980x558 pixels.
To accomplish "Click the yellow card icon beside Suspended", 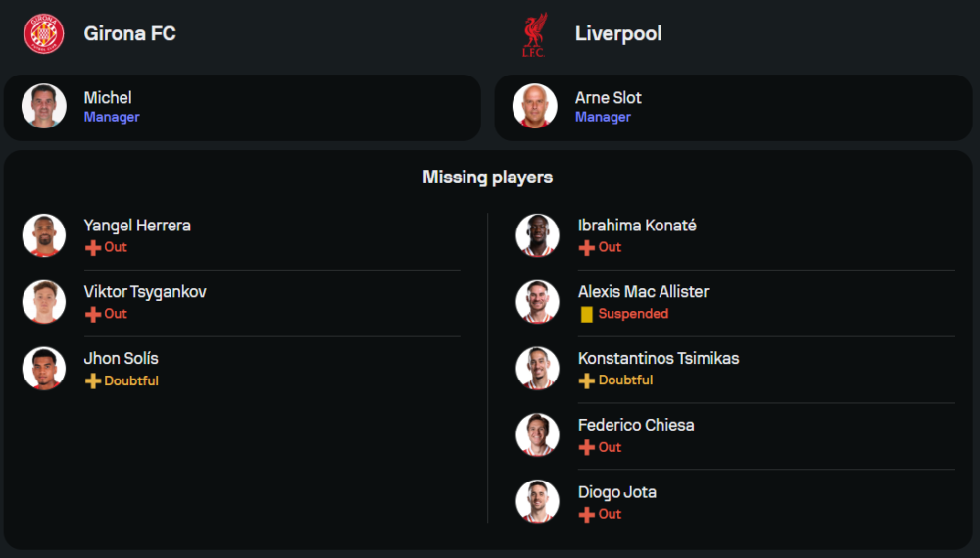I will (x=587, y=315).
